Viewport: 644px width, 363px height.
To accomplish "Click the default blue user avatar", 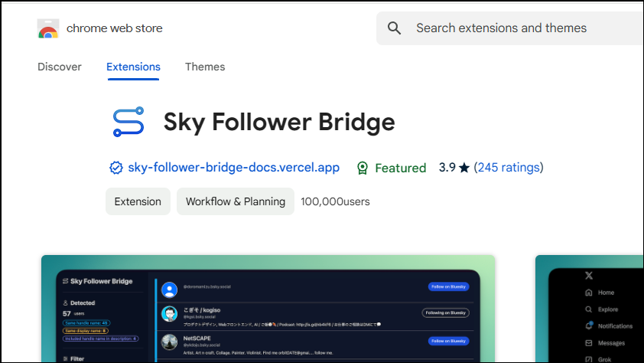I will tap(169, 289).
